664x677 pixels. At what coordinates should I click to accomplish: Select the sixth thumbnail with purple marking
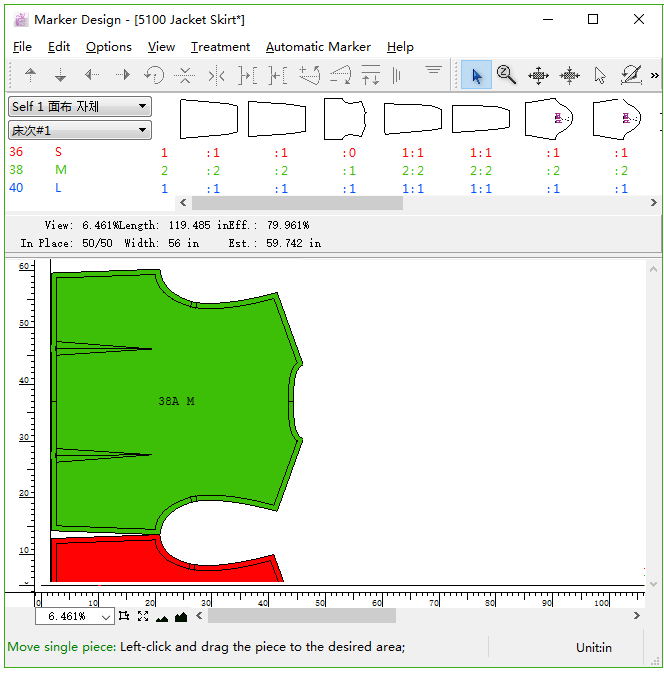[549, 119]
